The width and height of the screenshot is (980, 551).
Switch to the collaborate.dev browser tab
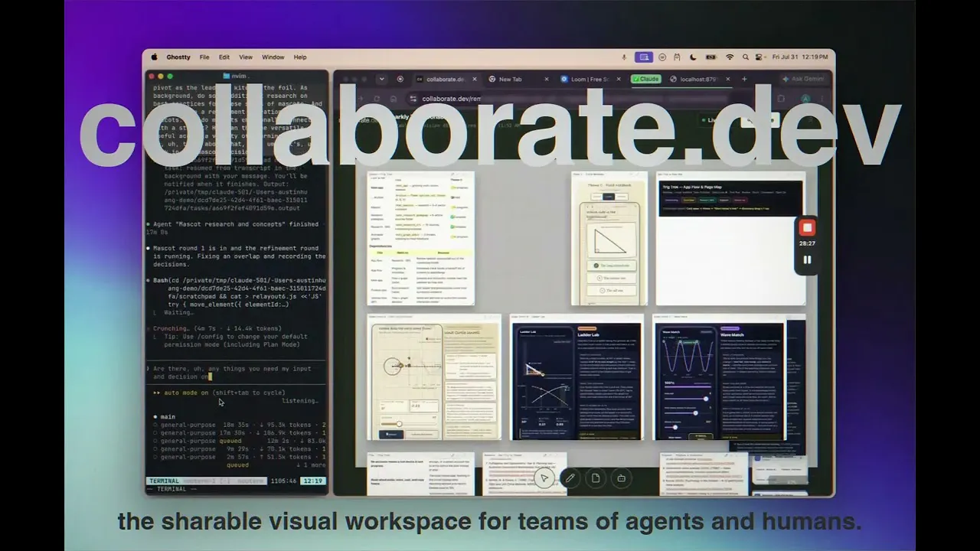[x=446, y=79]
